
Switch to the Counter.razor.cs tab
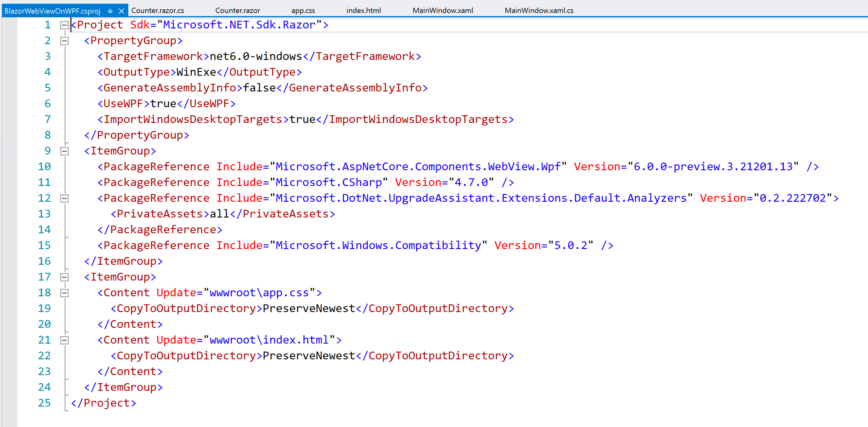point(158,11)
